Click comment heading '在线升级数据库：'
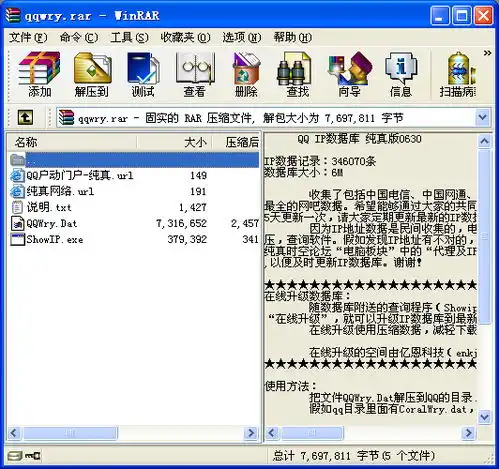The width and height of the screenshot is (499, 469). coord(307,296)
